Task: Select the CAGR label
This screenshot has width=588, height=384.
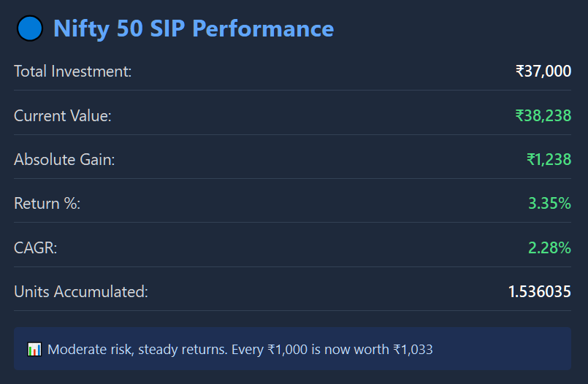Action: pos(35,247)
